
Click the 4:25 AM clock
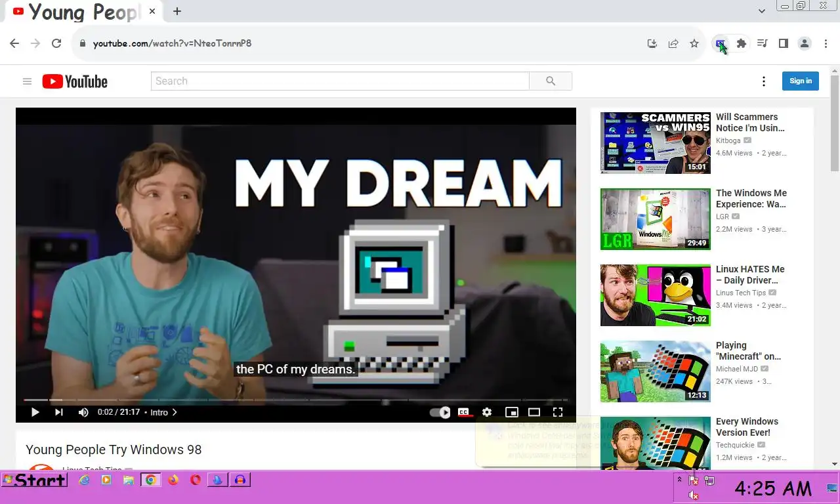click(x=773, y=488)
